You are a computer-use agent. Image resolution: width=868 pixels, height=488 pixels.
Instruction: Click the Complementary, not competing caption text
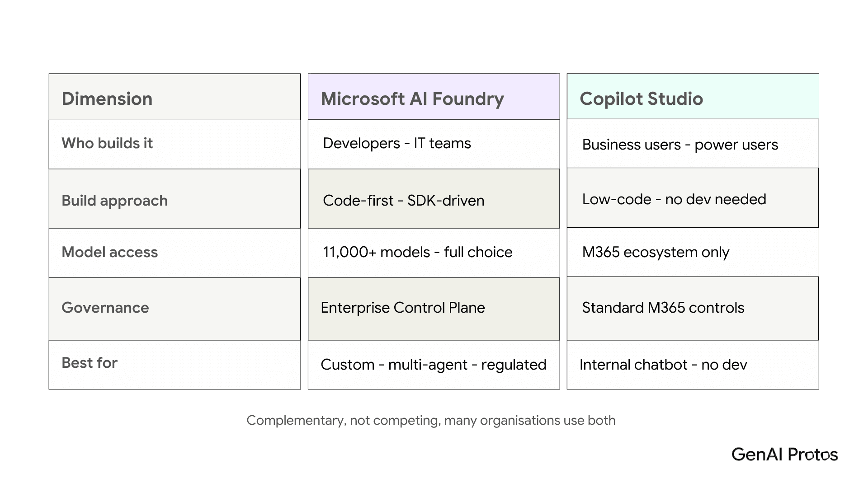coord(431,420)
